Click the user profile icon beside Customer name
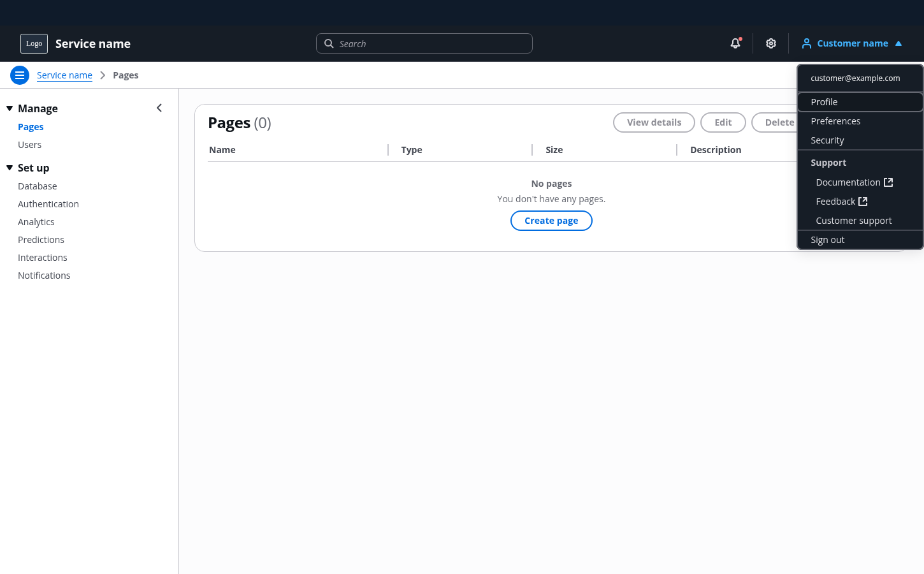924x574 pixels. [x=807, y=43]
